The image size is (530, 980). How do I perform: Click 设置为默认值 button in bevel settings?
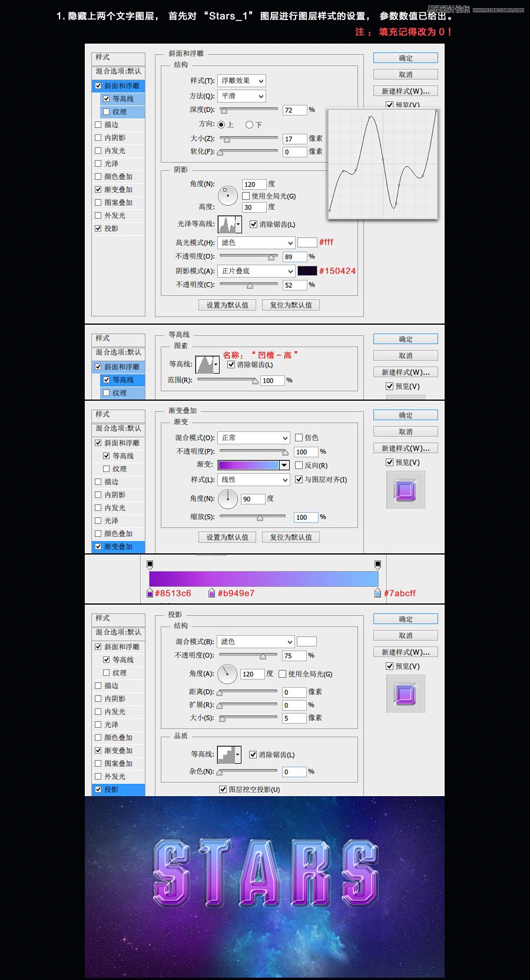coord(227,305)
